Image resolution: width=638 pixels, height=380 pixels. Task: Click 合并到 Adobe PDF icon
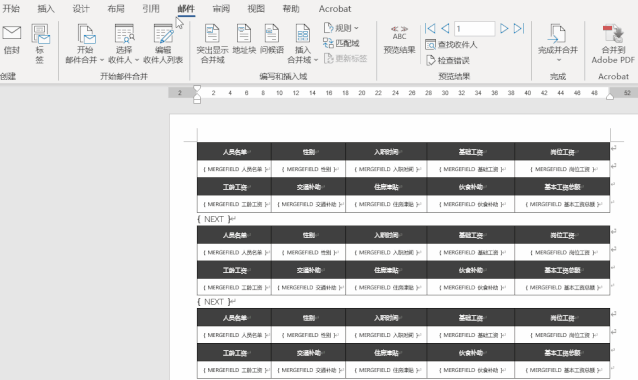(613, 33)
